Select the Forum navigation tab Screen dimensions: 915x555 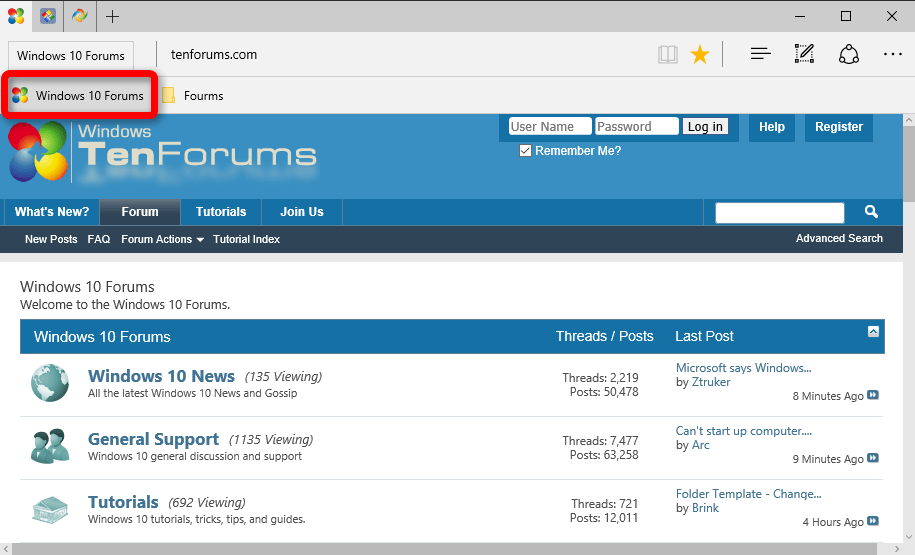pyautogui.click(x=140, y=212)
